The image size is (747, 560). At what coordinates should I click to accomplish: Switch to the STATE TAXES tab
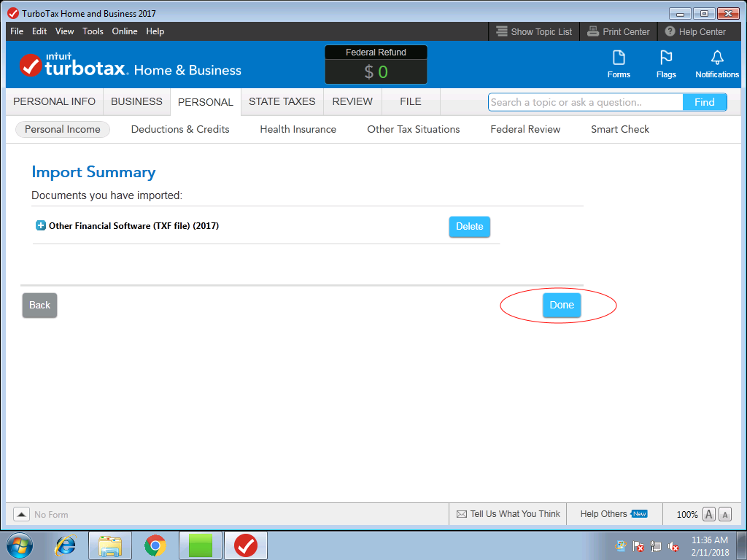click(282, 101)
